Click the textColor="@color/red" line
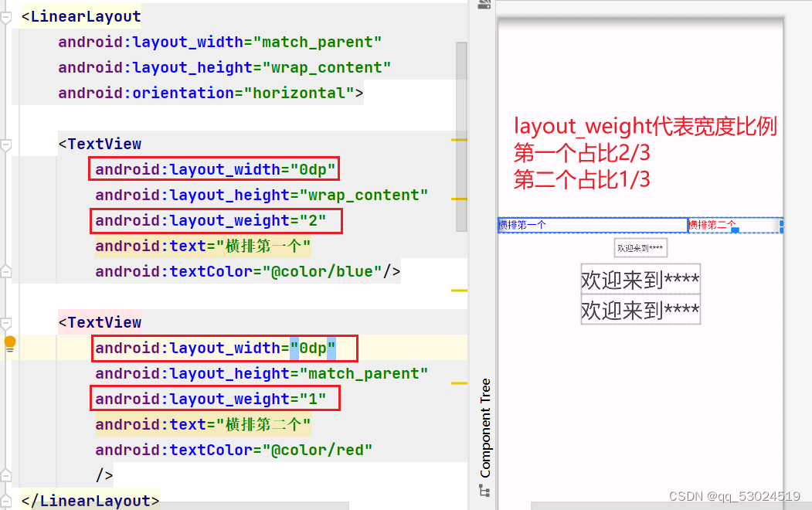 click(x=233, y=450)
